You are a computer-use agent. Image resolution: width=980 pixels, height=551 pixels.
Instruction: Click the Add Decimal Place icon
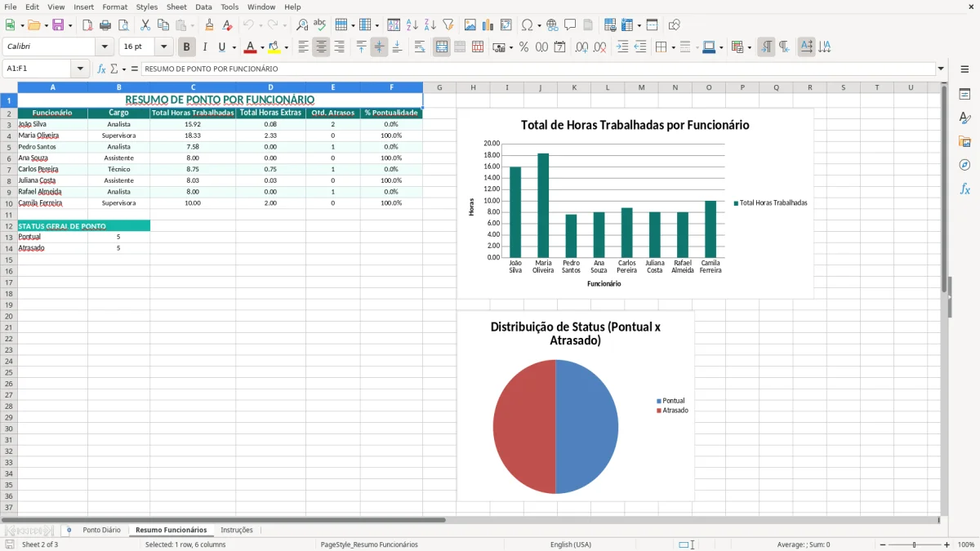click(x=583, y=47)
